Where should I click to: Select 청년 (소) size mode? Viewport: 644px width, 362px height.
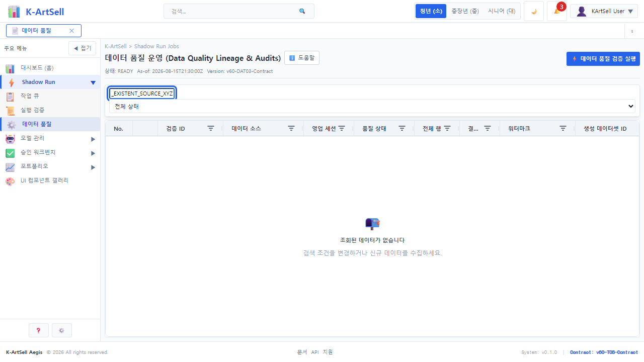(431, 11)
